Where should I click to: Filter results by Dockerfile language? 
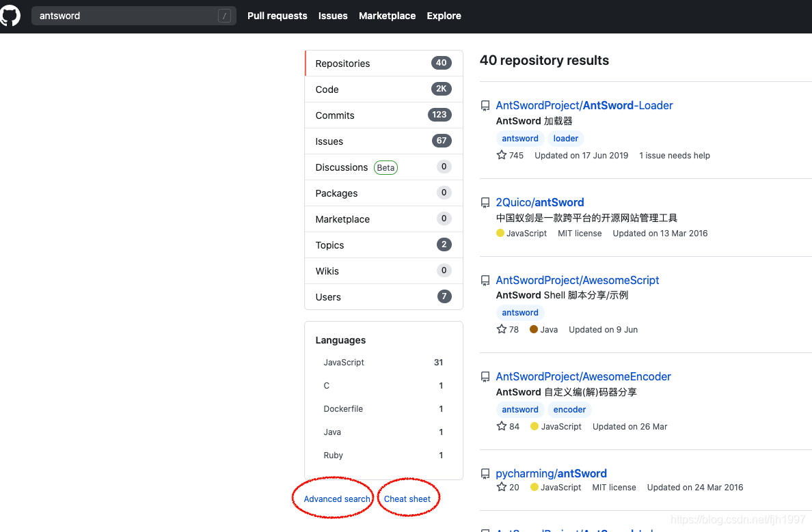[383, 409]
